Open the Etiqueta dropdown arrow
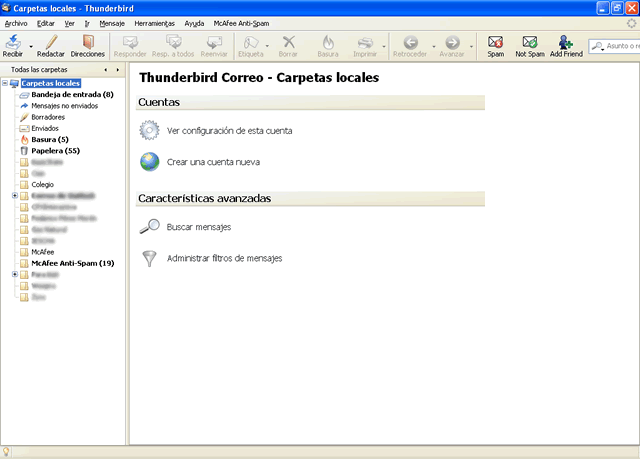Image resolution: width=640 pixels, height=459 pixels. 267,47
